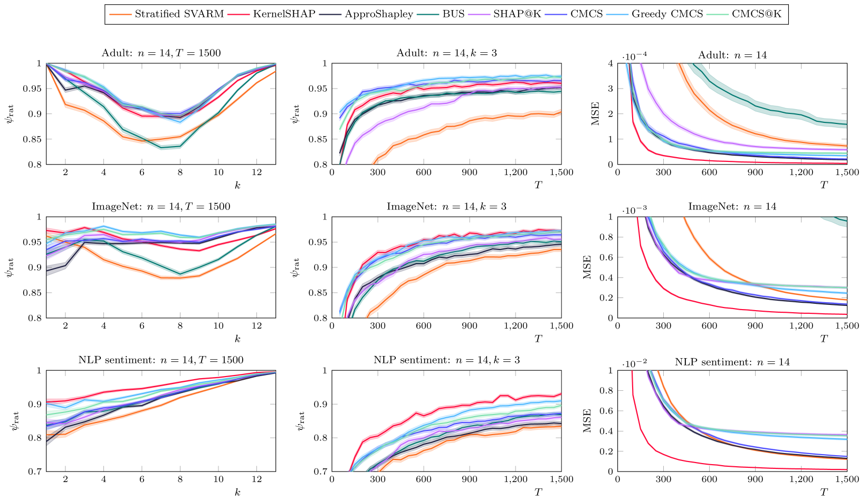This screenshot has width=868, height=500.
Task: Select the top-left U-shaped curves plot
Action: point(161,113)
